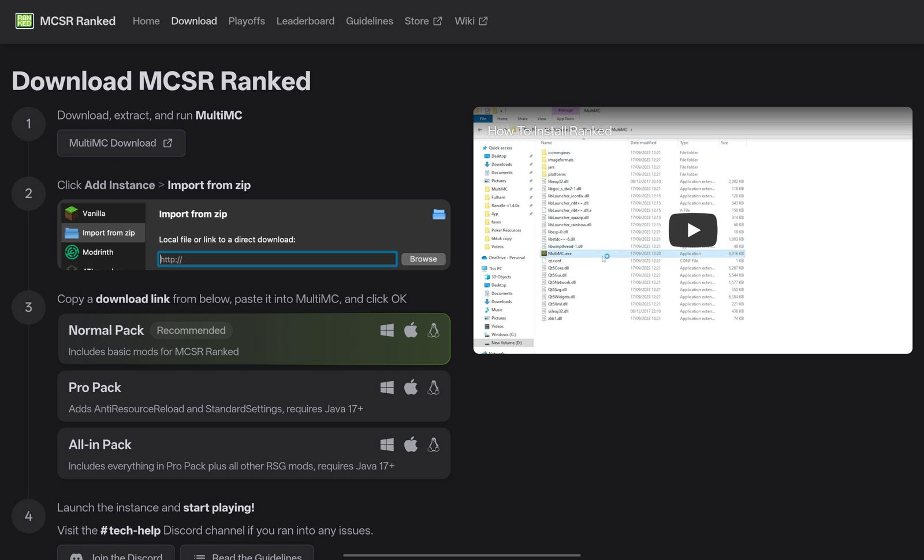Open the Playoffs page
Screen dimensions: 924x560
tap(246, 21)
